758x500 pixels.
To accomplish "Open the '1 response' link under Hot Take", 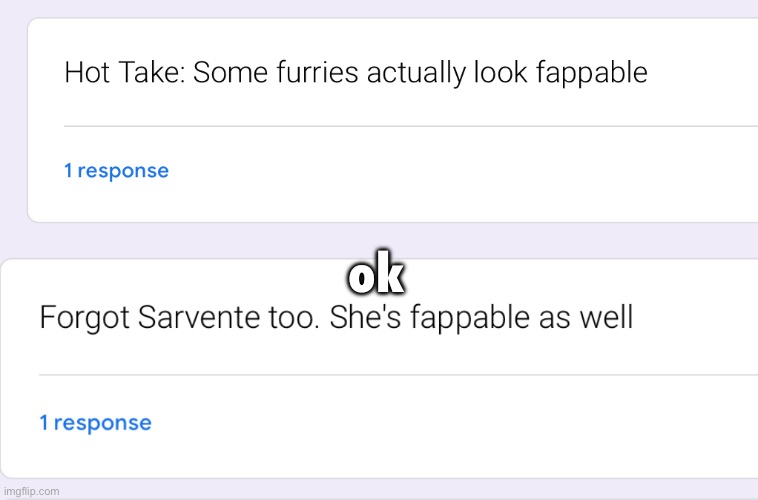I will [x=117, y=171].
